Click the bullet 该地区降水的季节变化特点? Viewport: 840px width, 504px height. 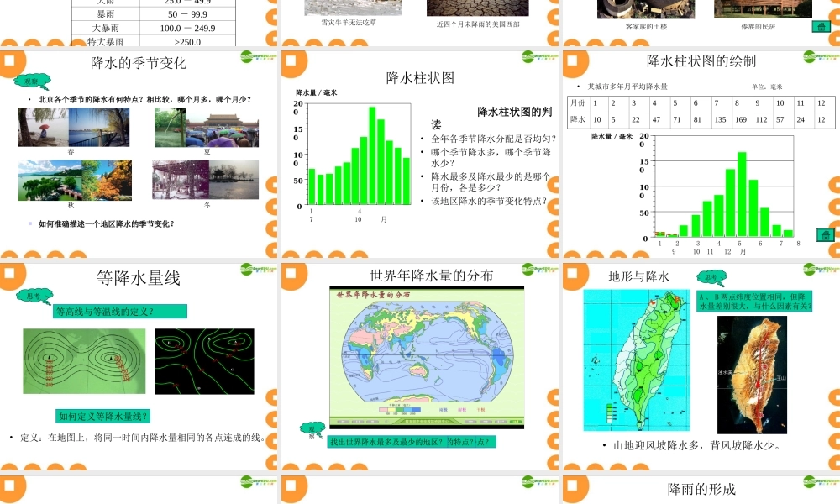(489, 201)
